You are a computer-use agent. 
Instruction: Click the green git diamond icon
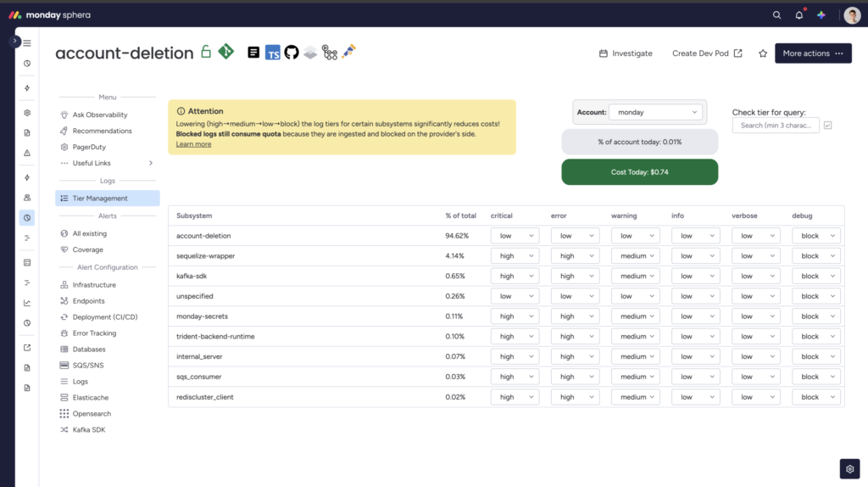pos(225,52)
